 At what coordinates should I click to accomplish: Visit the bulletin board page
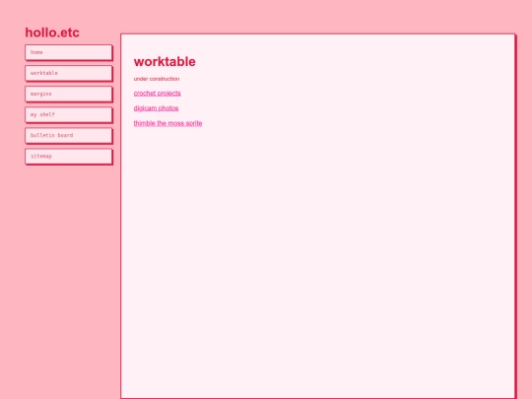pos(69,135)
